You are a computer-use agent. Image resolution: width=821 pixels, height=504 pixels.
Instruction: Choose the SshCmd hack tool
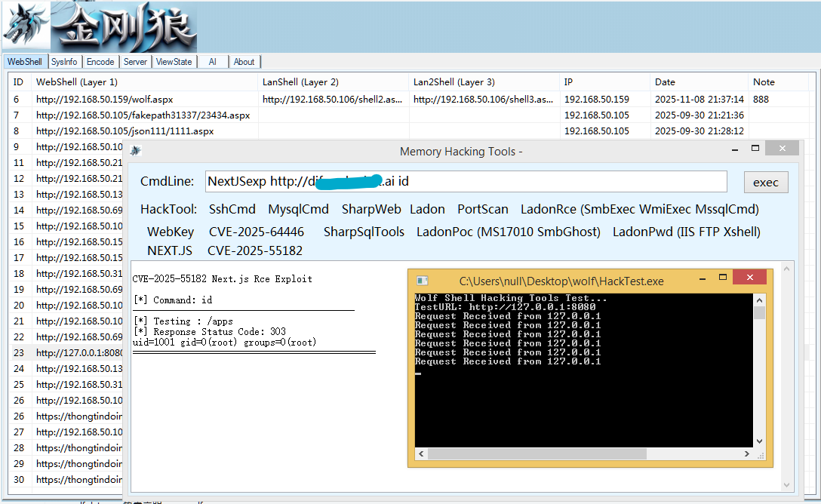[x=232, y=209]
